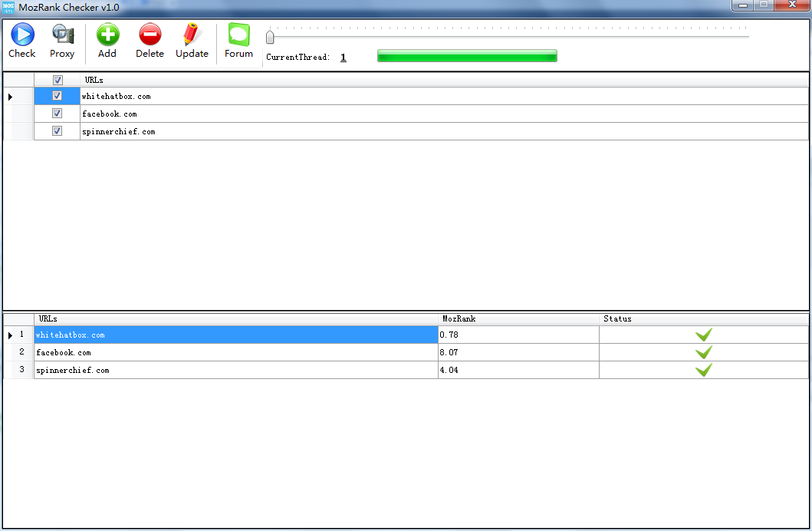Image resolution: width=812 pixels, height=531 pixels.
Task: Uncheck the facebook.com checkbox
Action: click(57, 114)
